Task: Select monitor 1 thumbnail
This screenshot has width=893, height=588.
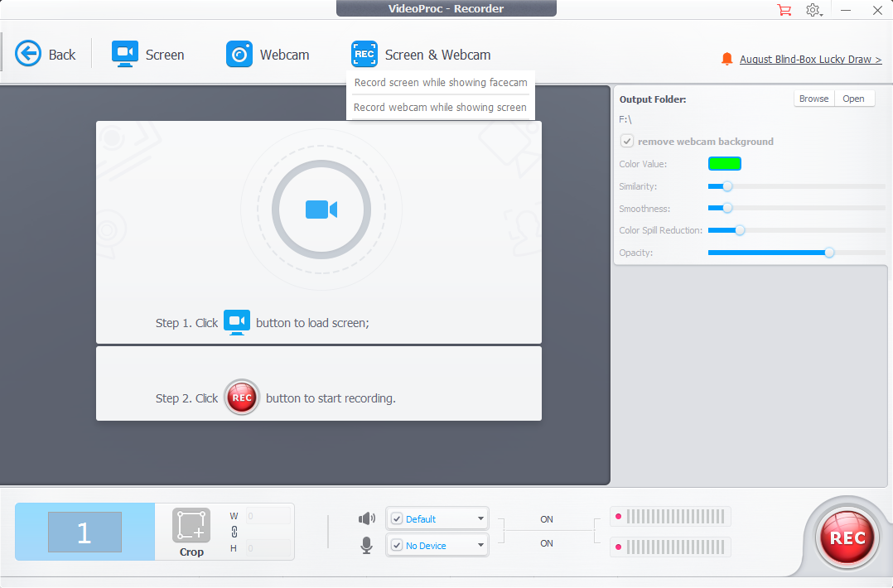Action: coord(84,532)
